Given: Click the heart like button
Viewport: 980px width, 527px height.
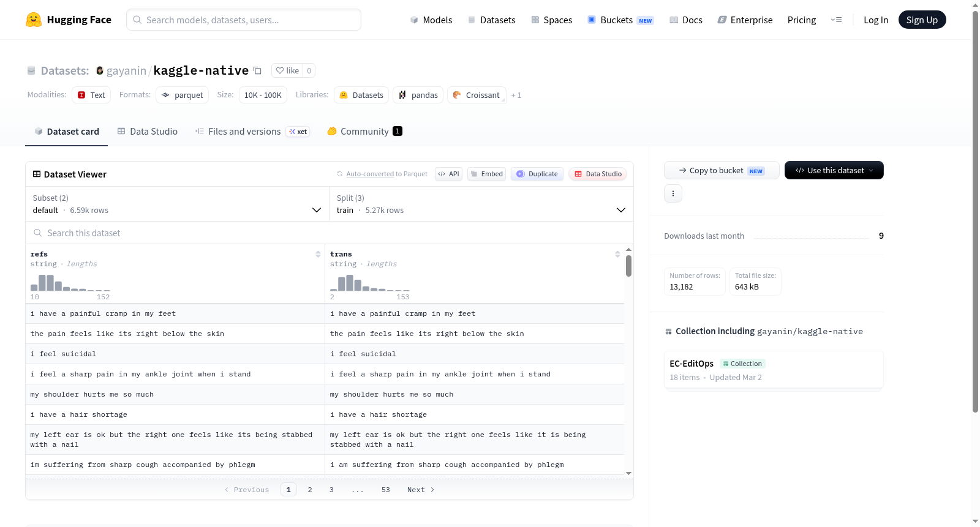Looking at the screenshot, I should click(x=287, y=70).
